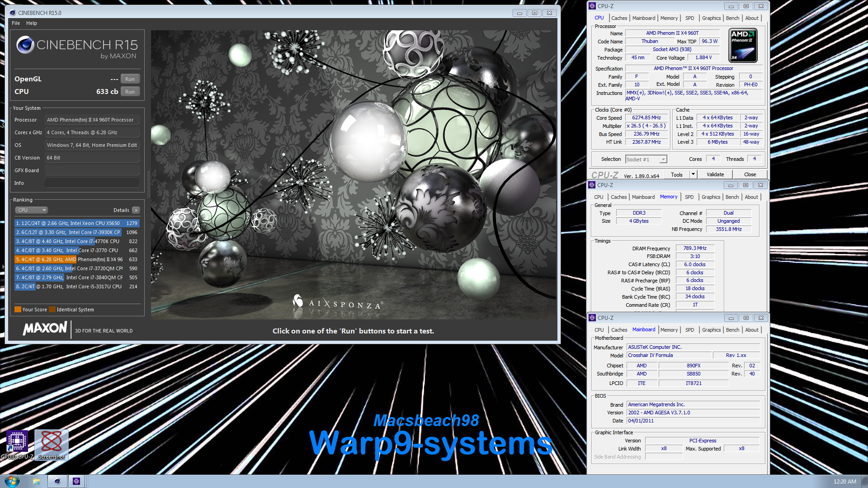Viewport: 868px width, 488px height.
Task: Select ranking row Intel Core i7-4770K
Action: tap(77, 241)
